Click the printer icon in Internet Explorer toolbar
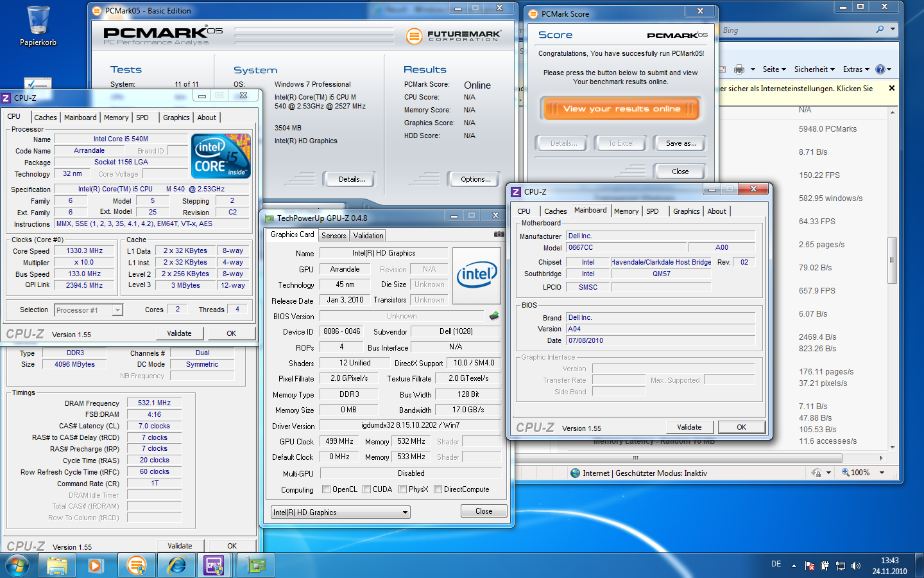This screenshot has height=578, width=924. click(x=739, y=69)
